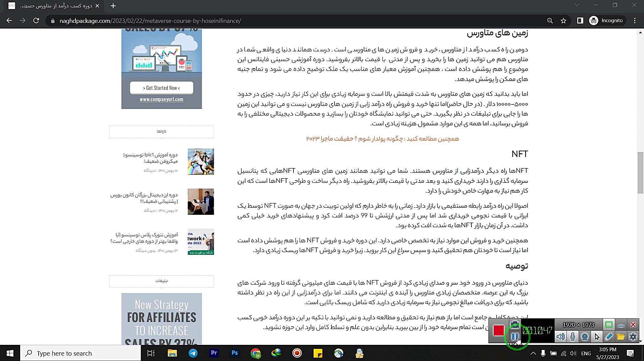This screenshot has width=644, height=361.
Task: Select the green capture region rectangle button
Action: click(x=609, y=325)
